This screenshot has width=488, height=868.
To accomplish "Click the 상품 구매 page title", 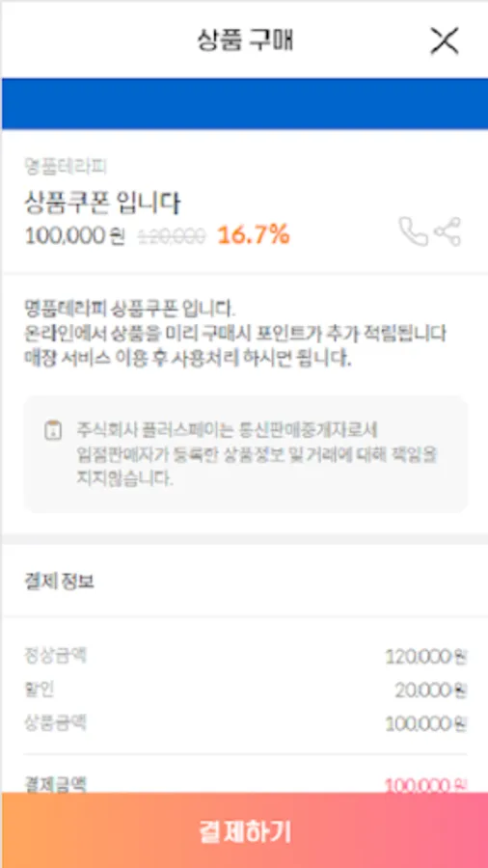I will point(245,41).
